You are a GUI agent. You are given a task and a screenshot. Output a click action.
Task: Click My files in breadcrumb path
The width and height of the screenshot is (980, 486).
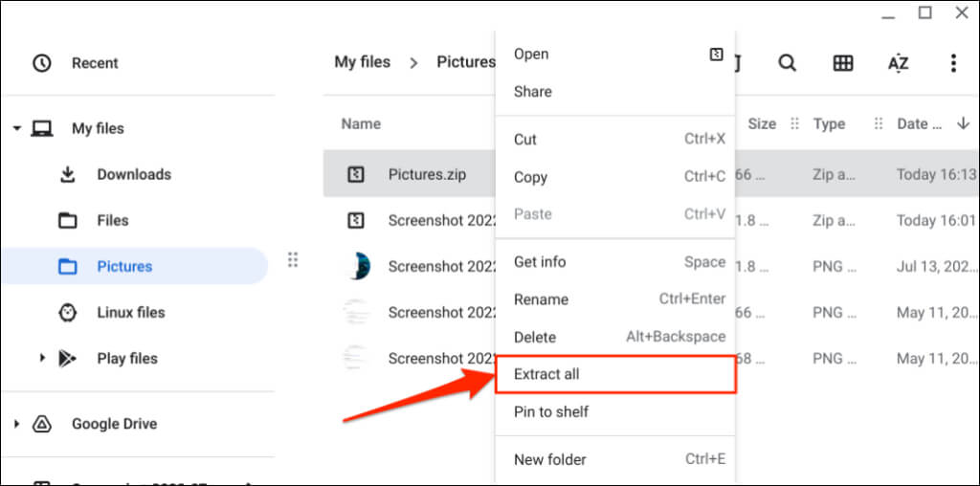[362, 62]
